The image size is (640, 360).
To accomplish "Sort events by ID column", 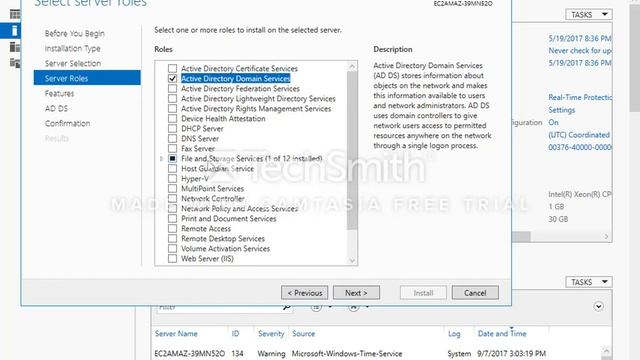I will pyautogui.click(x=236, y=333).
